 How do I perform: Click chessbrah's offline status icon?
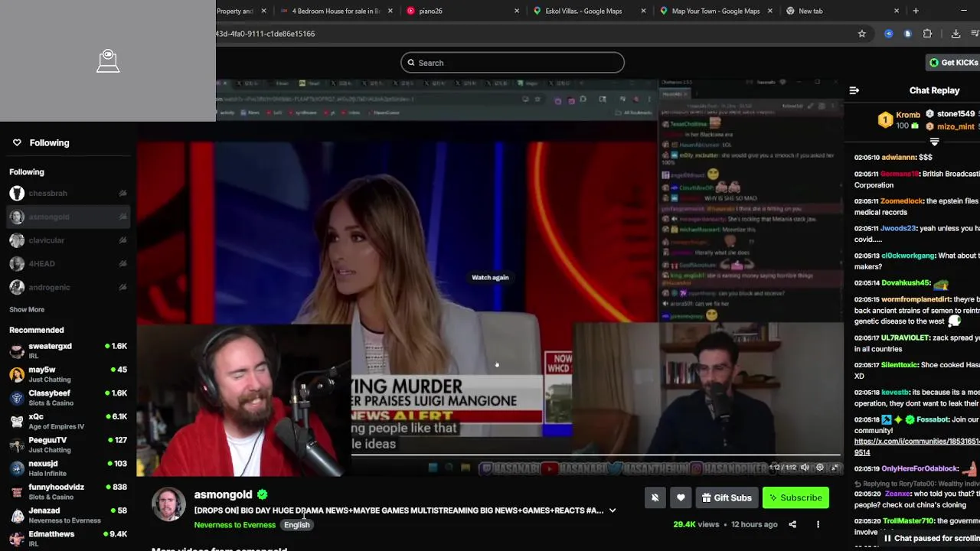[x=122, y=194]
